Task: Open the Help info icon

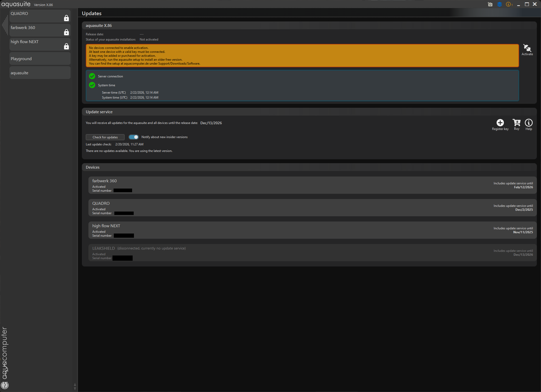Action: click(x=528, y=123)
